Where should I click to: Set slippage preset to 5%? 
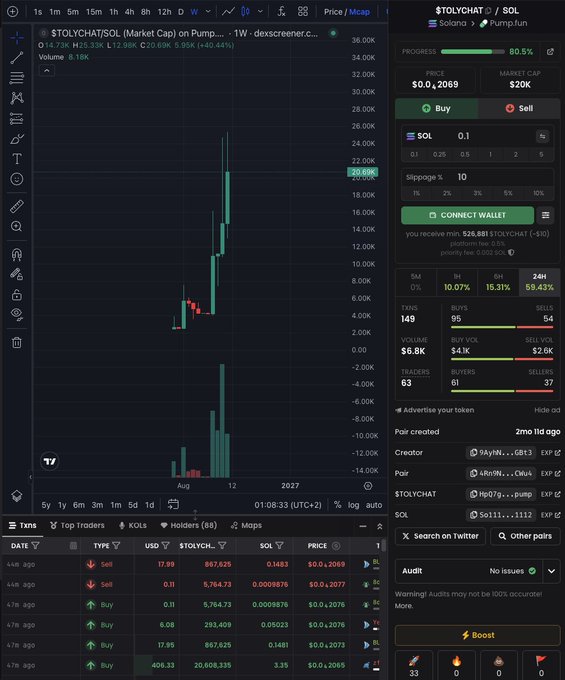[508, 193]
